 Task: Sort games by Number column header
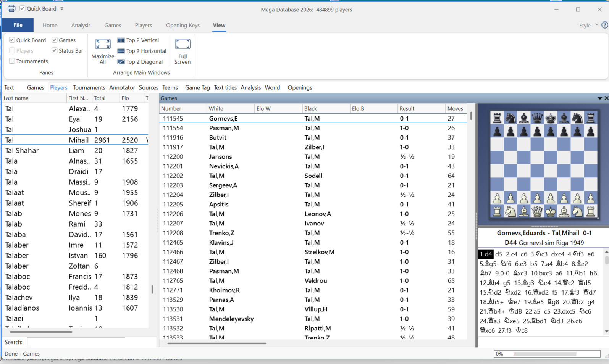coord(183,108)
